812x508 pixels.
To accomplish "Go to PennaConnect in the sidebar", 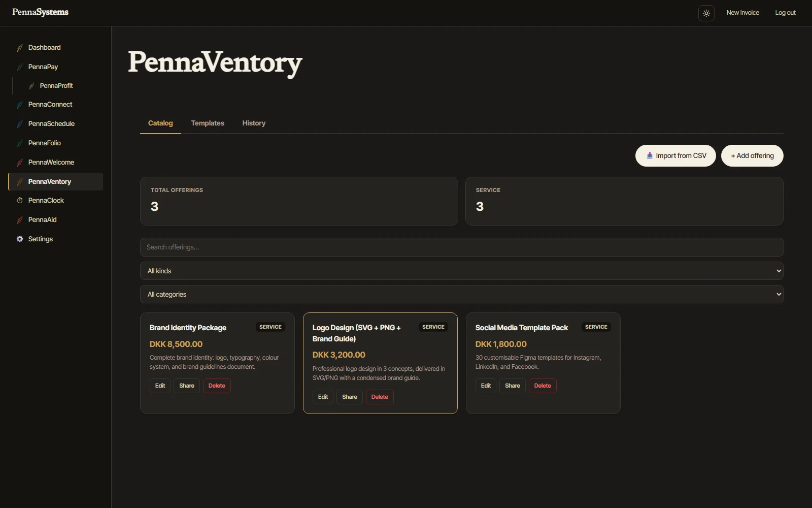I will point(55,105).
